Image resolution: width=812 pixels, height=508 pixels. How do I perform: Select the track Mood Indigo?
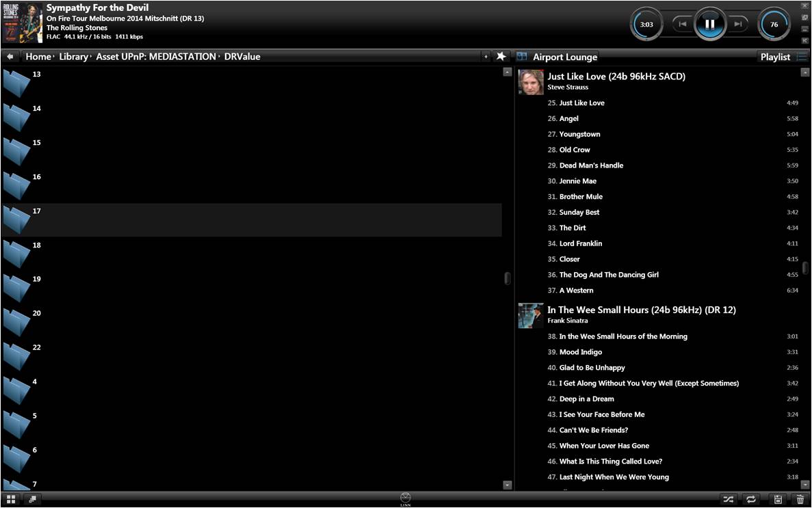[x=580, y=352]
